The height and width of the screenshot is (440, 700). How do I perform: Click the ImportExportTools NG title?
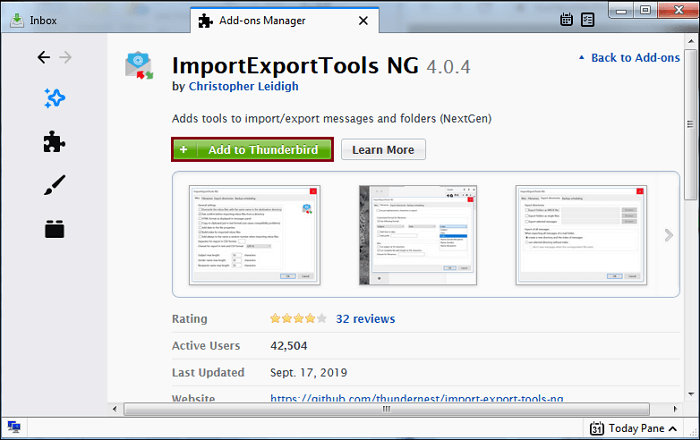(296, 66)
